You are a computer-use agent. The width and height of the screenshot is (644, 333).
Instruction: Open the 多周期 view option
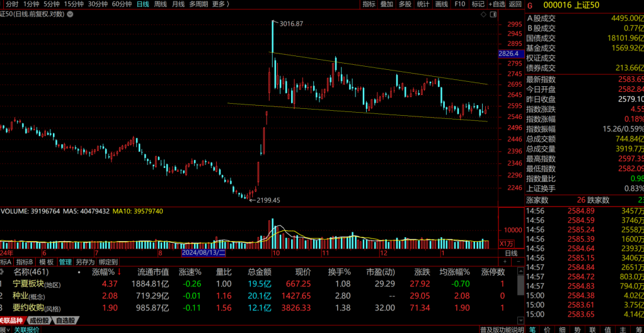(198, 4)
